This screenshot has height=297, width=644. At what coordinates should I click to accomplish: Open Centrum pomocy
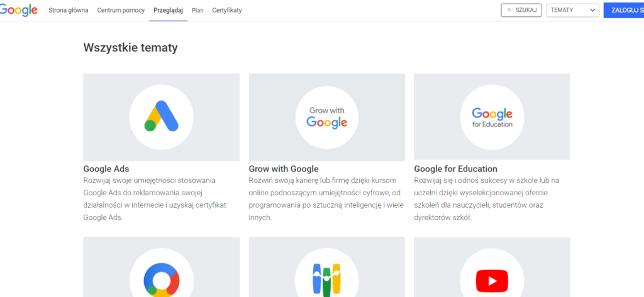121,10
